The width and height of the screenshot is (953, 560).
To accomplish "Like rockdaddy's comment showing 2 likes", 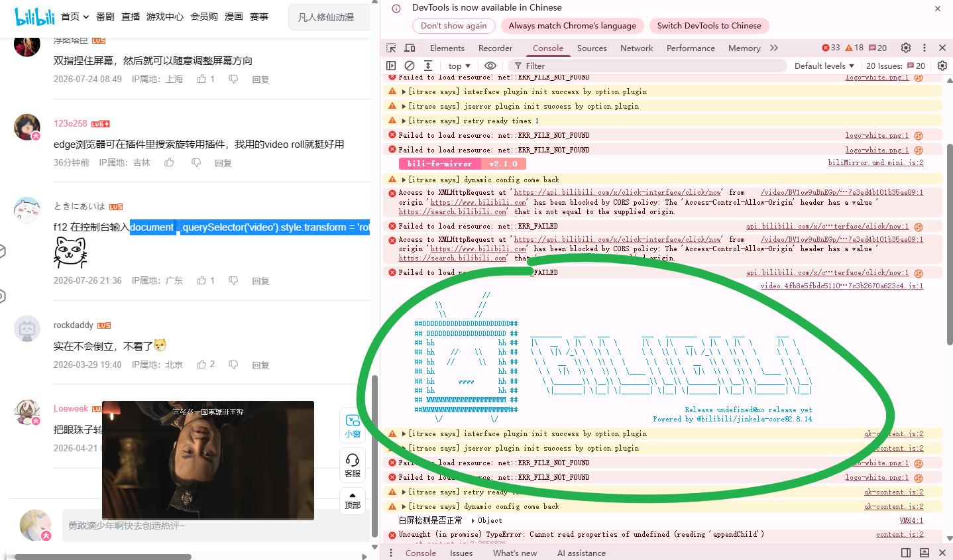I will [x=205, y=364].
